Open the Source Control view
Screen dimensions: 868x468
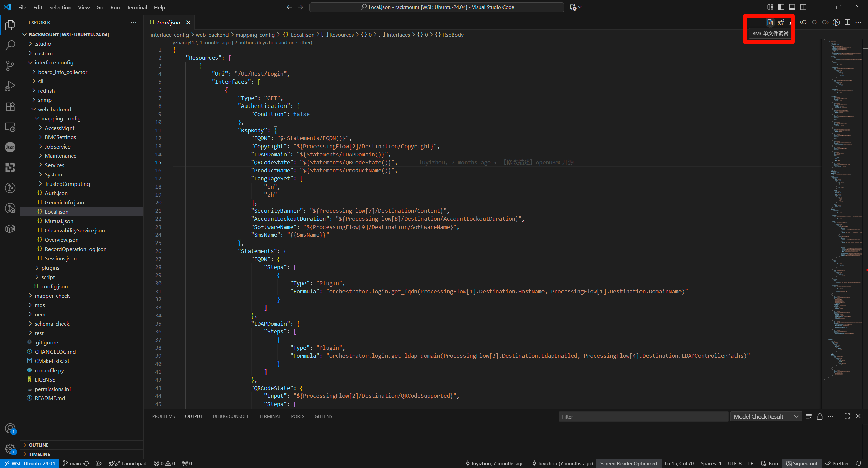pyautogui.click(x=10, y=65)
